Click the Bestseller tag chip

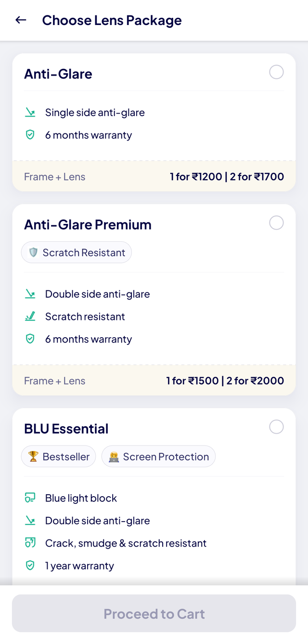(59, 457)
